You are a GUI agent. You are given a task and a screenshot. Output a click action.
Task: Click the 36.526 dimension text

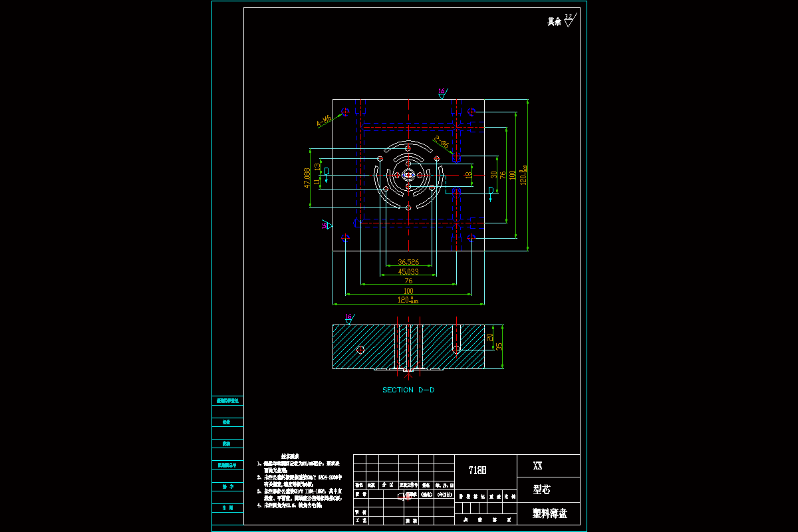point(408,262)
